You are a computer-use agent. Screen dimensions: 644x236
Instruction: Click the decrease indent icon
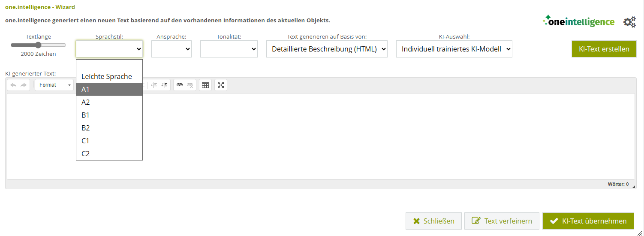coord(154,85)
